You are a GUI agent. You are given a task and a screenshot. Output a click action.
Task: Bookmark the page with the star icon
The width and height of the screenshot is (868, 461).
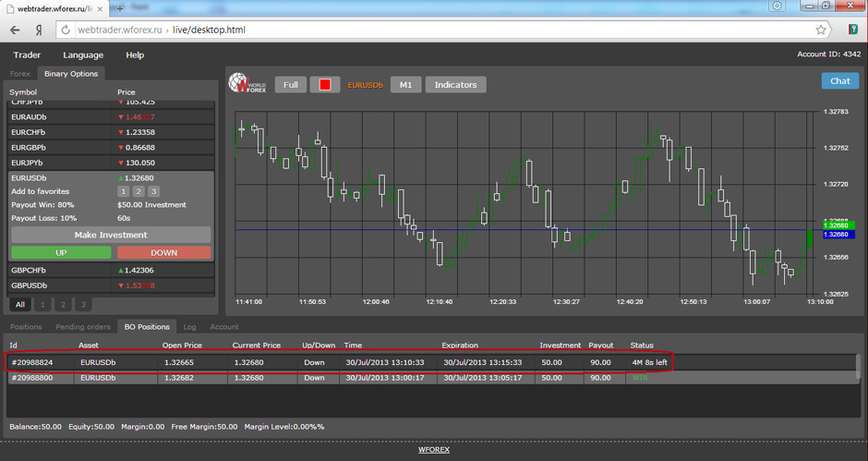tap(820, 30)
